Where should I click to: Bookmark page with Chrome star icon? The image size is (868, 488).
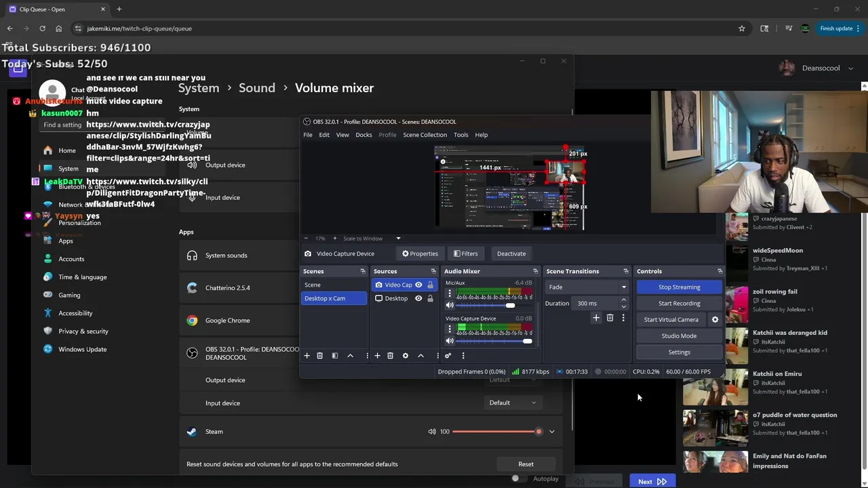(742, 28)
